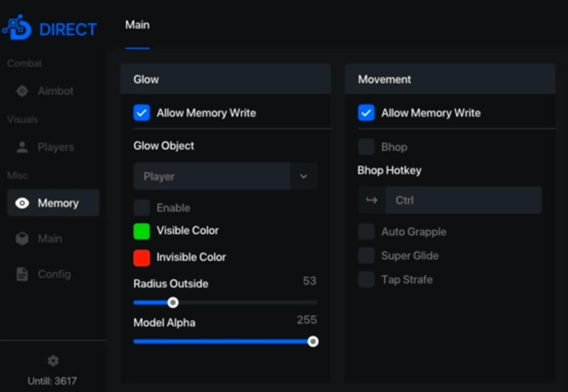Tick the Tap Strafe checkbox
This screenshot has width=568, height=392.
pyautogui.click(x=366, y=280)
